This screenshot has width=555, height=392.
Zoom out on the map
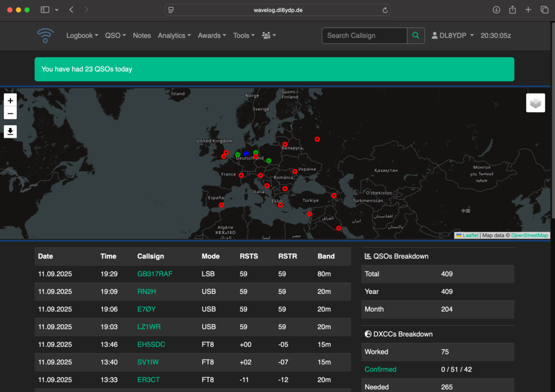point(10,113)
